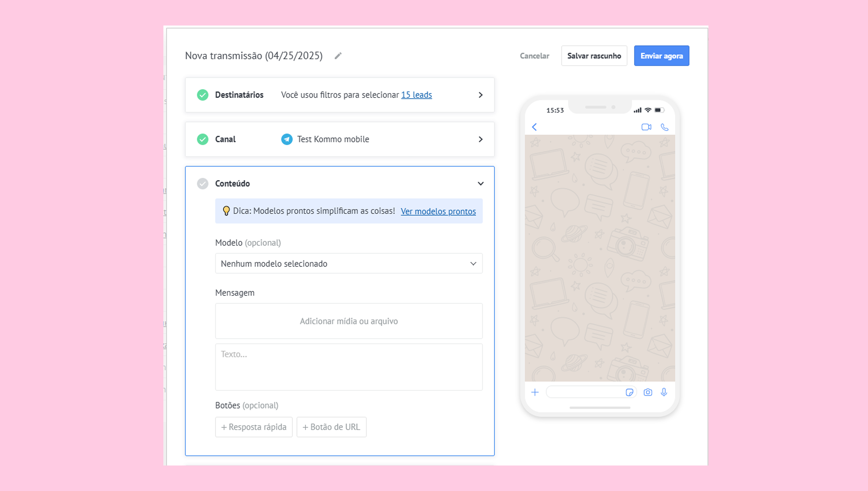Tap the microphone icon in phone preview
This screenshot has height=491, width=868.
(x=664, y=392)
